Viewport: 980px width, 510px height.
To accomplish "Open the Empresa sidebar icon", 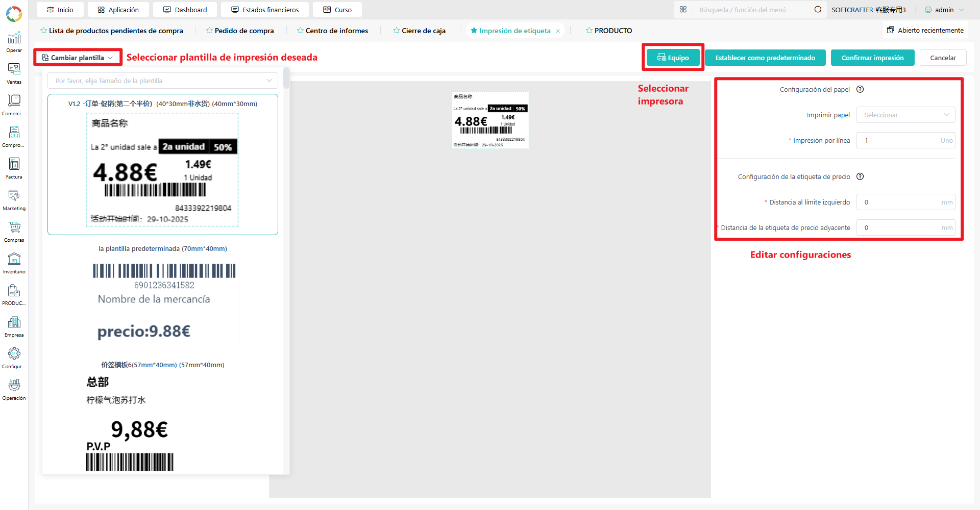I will pyautogui.click(x=14, y=326).
